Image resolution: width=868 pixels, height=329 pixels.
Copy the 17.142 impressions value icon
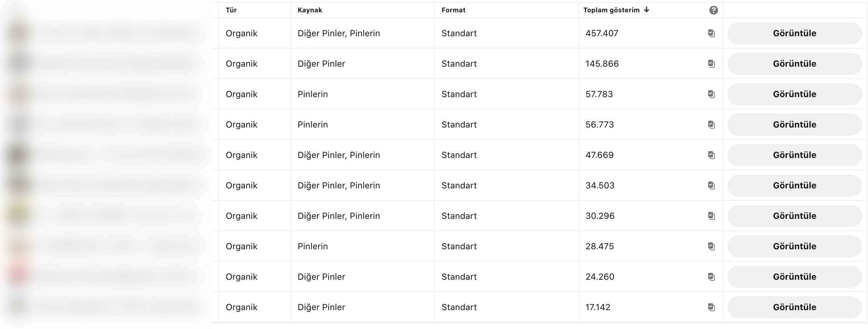[x=711, y=307]
